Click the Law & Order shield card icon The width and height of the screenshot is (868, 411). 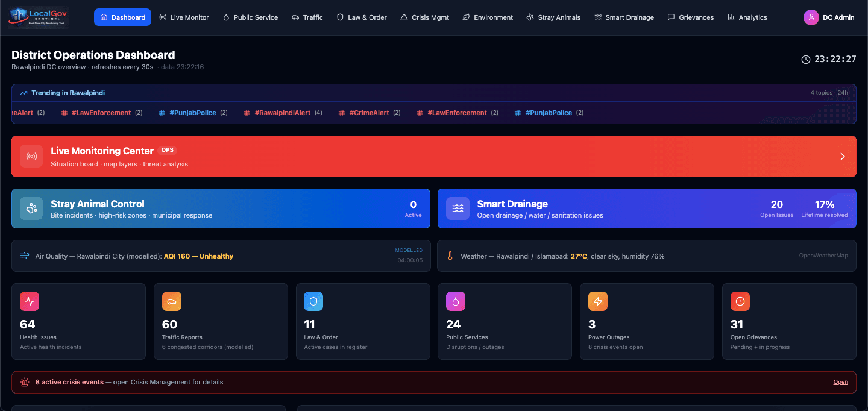click(313, 301)
